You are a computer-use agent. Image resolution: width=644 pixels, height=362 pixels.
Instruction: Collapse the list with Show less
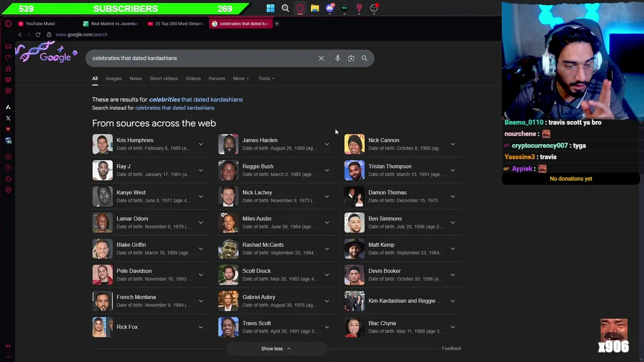pyautogui.click(x=276, y=348)
